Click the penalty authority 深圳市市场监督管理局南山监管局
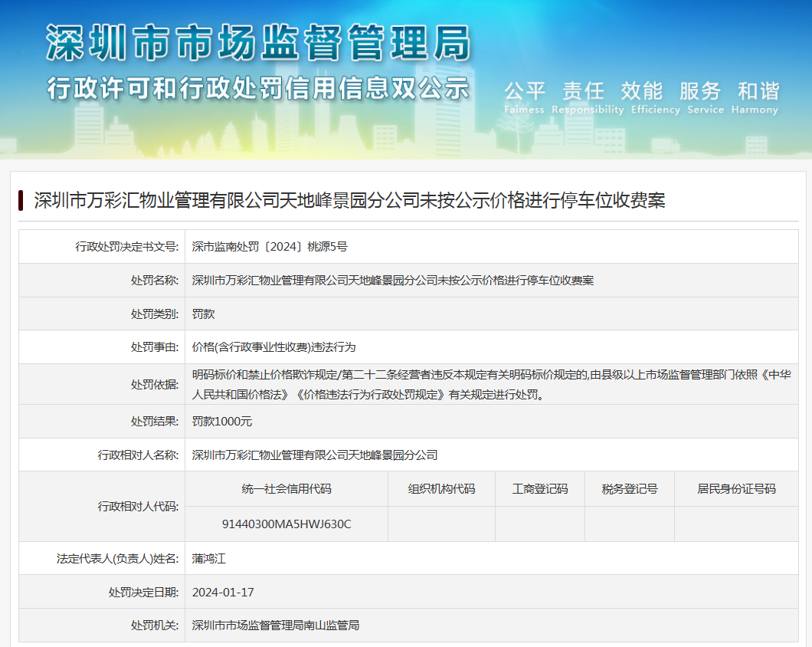 click(x=276, y=626)
